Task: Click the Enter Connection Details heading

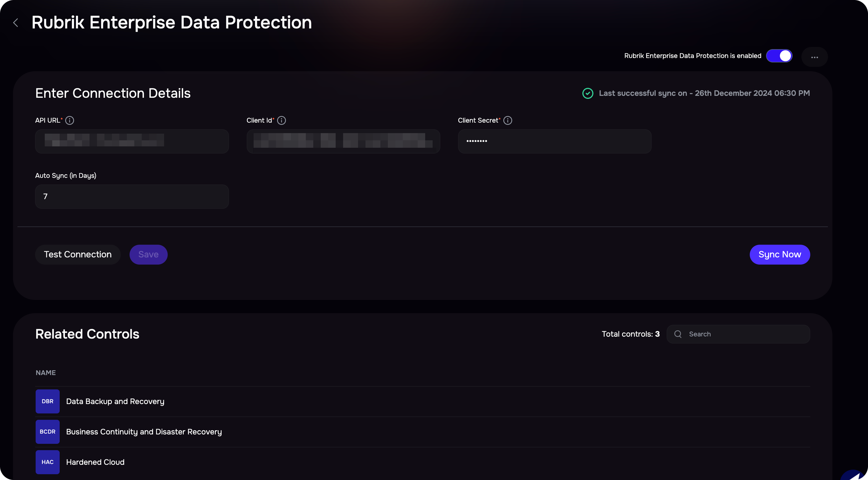Action: click(113, 93)
